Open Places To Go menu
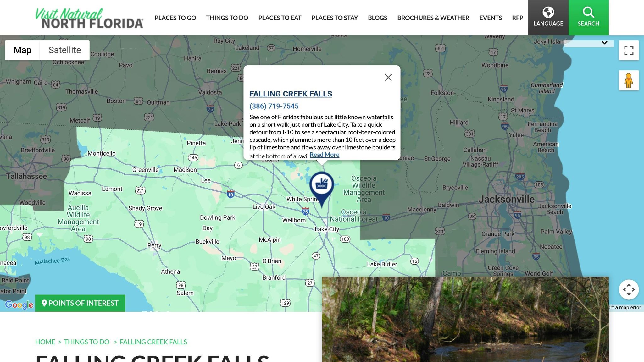 [175, 18]
